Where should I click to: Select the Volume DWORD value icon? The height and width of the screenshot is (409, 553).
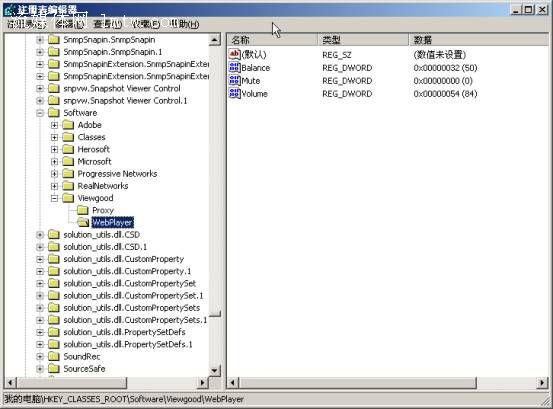[234, 93]
